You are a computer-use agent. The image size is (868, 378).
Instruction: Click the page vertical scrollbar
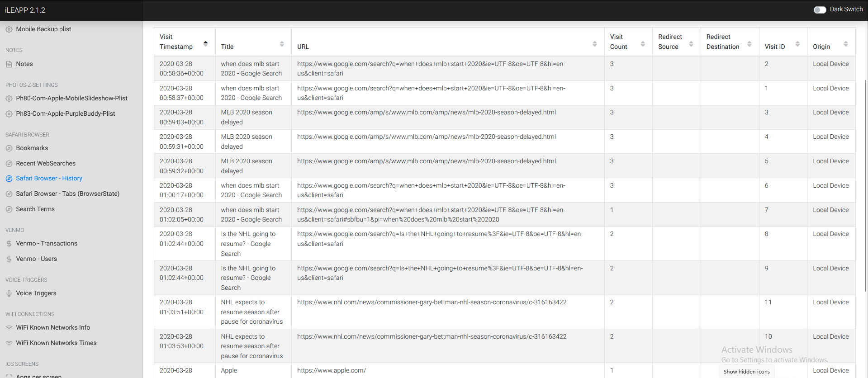tap(865, 185)
